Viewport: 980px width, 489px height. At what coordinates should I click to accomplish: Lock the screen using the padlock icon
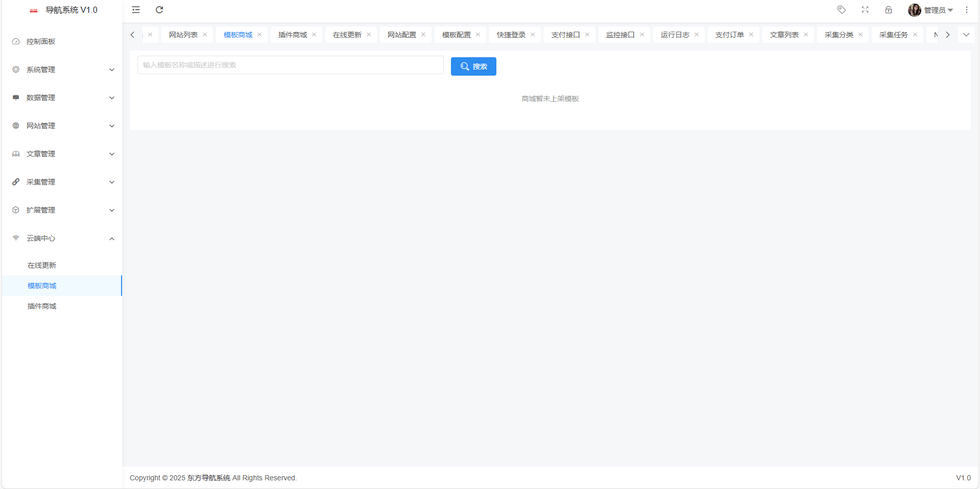click(889, 10)
